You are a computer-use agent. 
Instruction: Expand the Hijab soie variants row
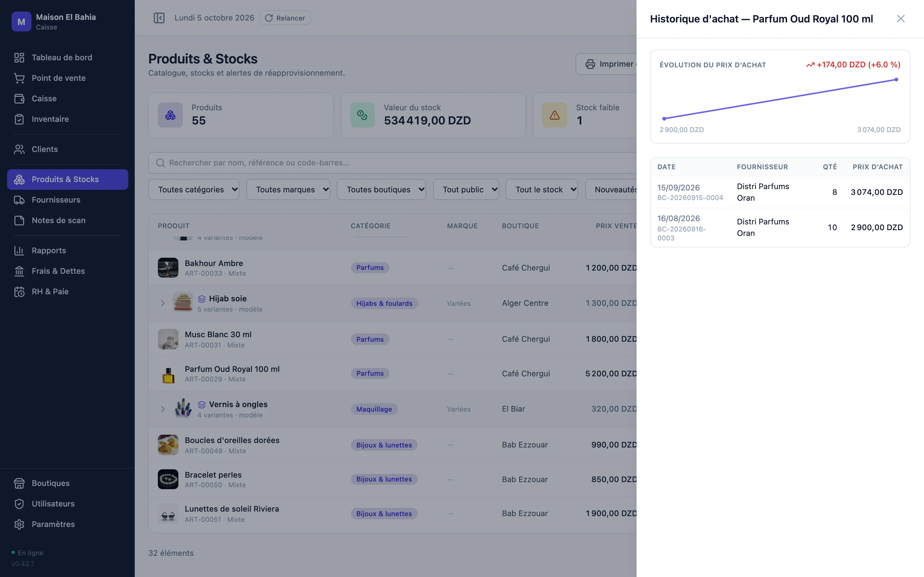(163, 303)
